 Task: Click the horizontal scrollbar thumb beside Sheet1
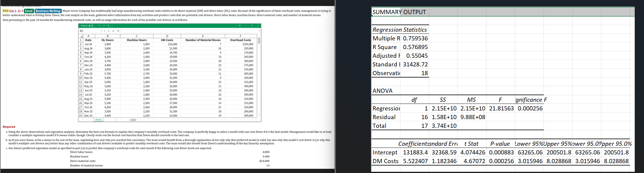pos(133,120)
